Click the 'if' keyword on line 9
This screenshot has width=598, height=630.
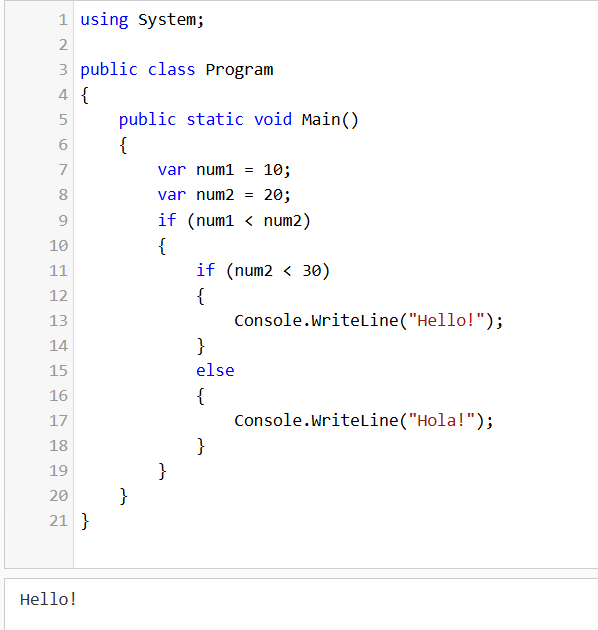click(167, 220)
